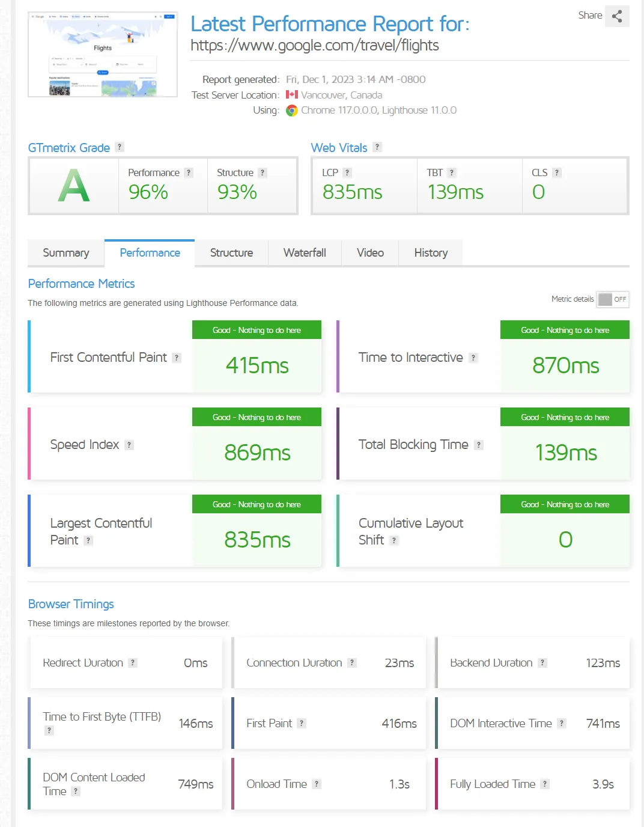Click First Paint help icon

pos(302,723)
